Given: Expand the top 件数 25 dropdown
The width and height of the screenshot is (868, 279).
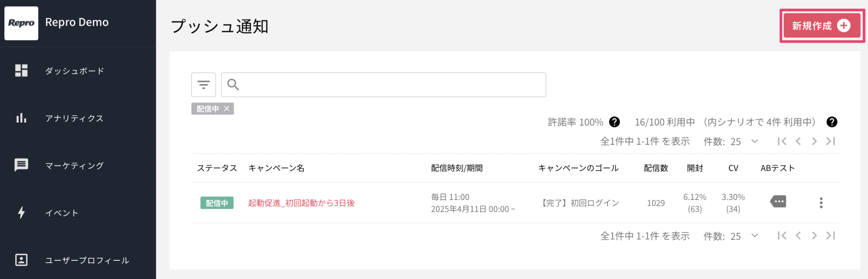Looking at the screenshot, I should [x=755, y=141].
